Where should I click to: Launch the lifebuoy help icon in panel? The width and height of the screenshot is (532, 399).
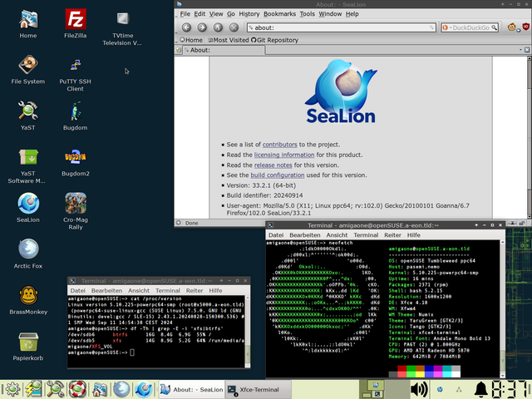coord(77,389)
